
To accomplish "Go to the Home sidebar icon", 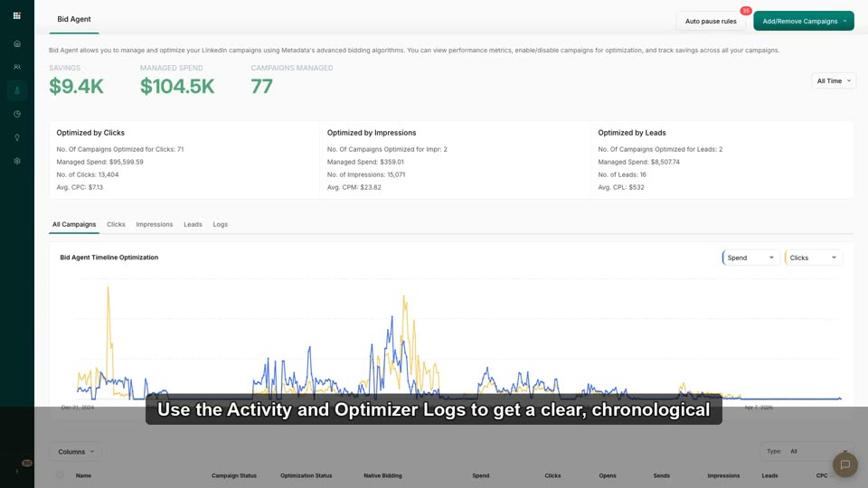I will pos(17,43).
